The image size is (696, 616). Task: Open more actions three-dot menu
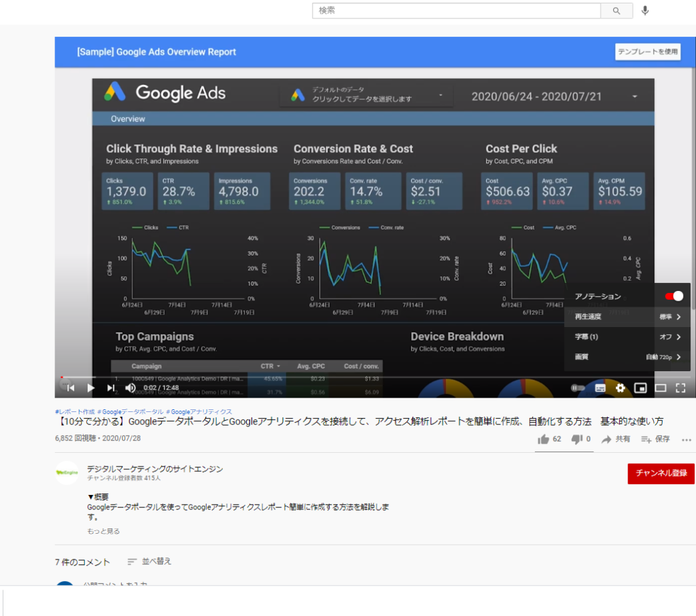click(x=686, y=440)
